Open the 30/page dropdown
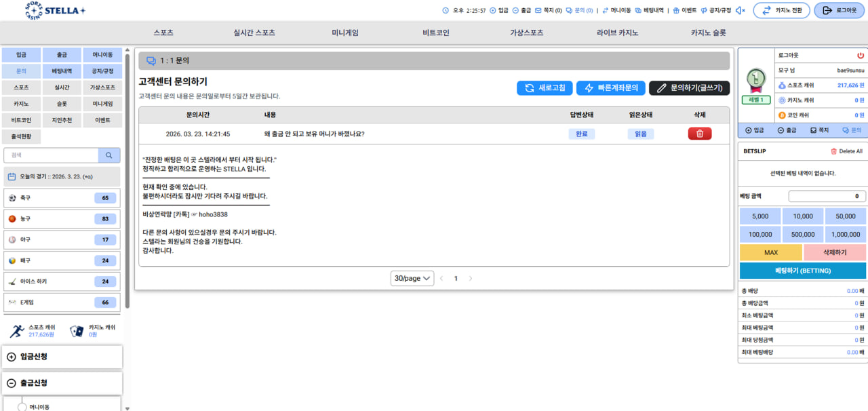The width and height of the screenshot is (868, 411). click(x=412, y=279)
